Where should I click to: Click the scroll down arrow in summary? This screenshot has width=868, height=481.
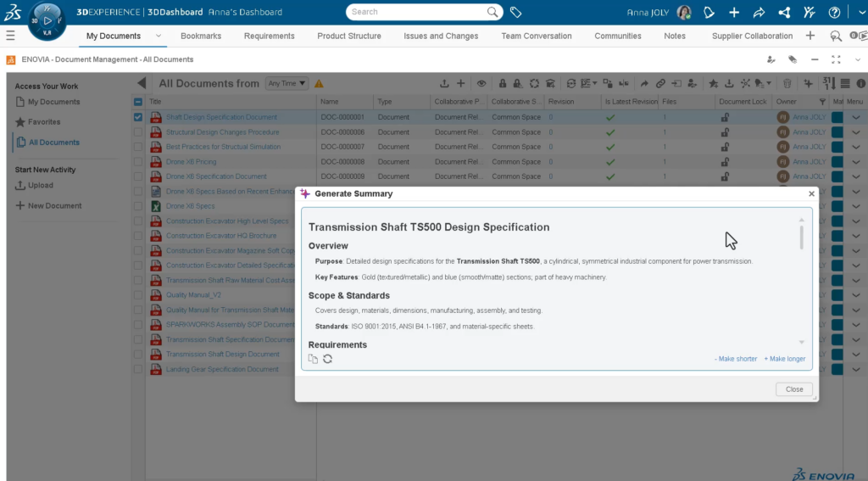pyautogui.click(x=801, y=343)
